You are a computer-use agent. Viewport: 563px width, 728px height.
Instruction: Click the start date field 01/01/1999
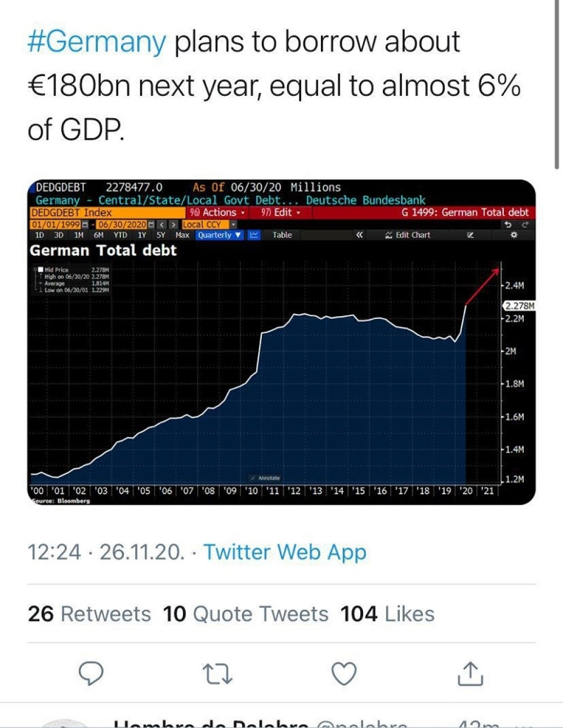[x=56, y=224]
